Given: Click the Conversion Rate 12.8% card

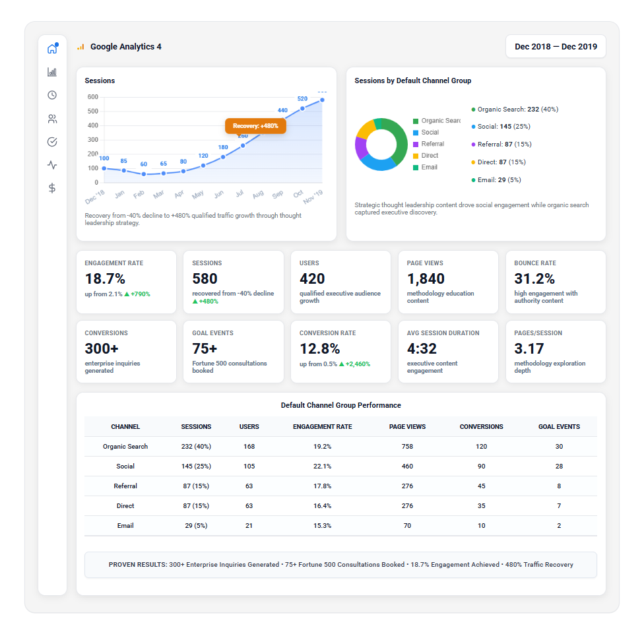Looking at the screenshot, I should 340,352.
